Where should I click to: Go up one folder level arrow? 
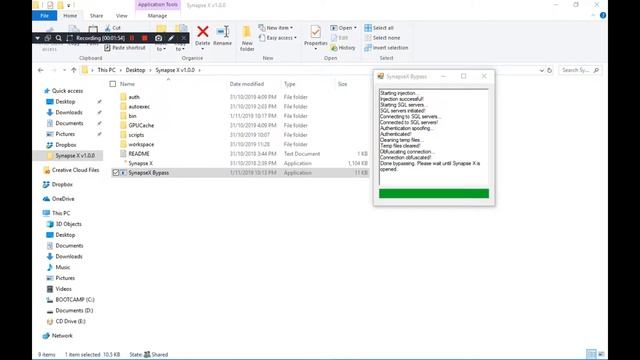click(74, 70)
